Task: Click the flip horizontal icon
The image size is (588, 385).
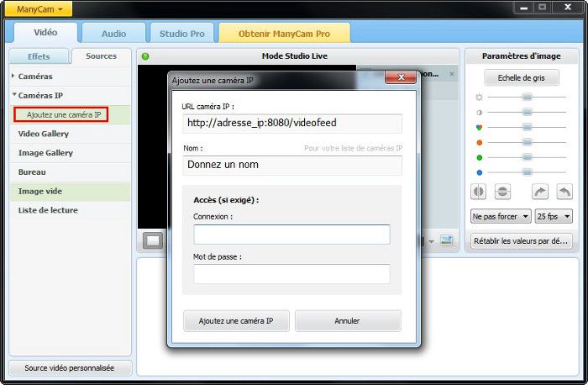Action: [x=480, y=192]
